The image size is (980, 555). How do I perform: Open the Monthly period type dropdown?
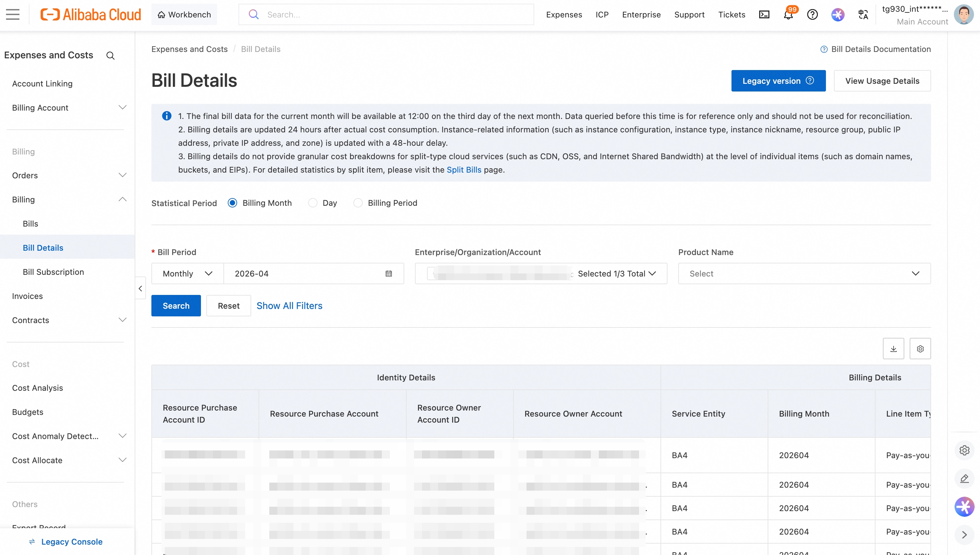point(187,273)
